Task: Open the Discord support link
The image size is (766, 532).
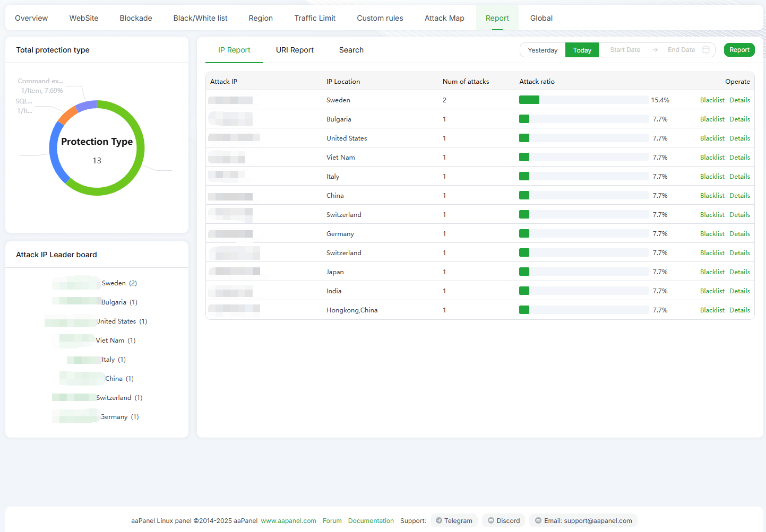Action: point(503,520)
